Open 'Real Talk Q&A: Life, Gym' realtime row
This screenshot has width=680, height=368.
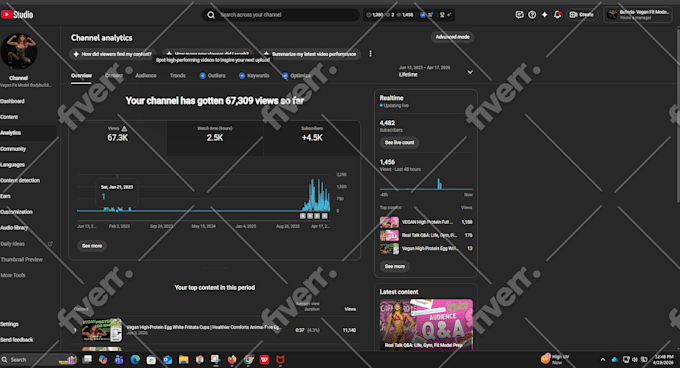(426, 235)
